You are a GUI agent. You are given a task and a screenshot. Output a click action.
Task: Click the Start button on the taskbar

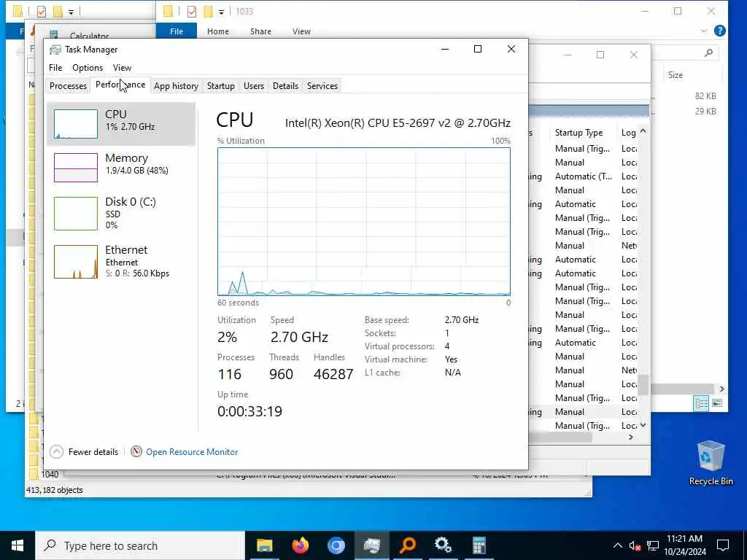(18, 545)
